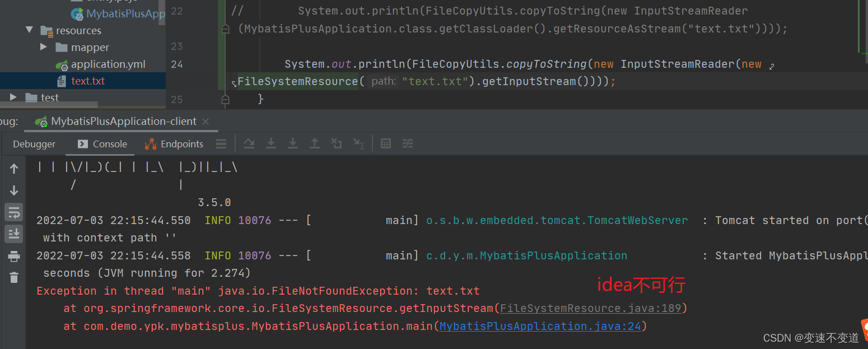Select the test folder
The image size is (868, 349).
[x=49, y=97]
